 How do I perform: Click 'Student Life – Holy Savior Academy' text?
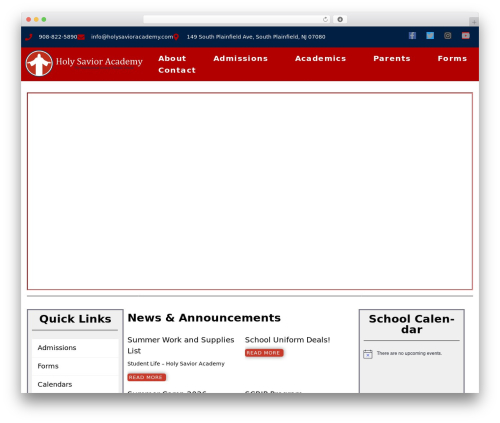point(176,364)
